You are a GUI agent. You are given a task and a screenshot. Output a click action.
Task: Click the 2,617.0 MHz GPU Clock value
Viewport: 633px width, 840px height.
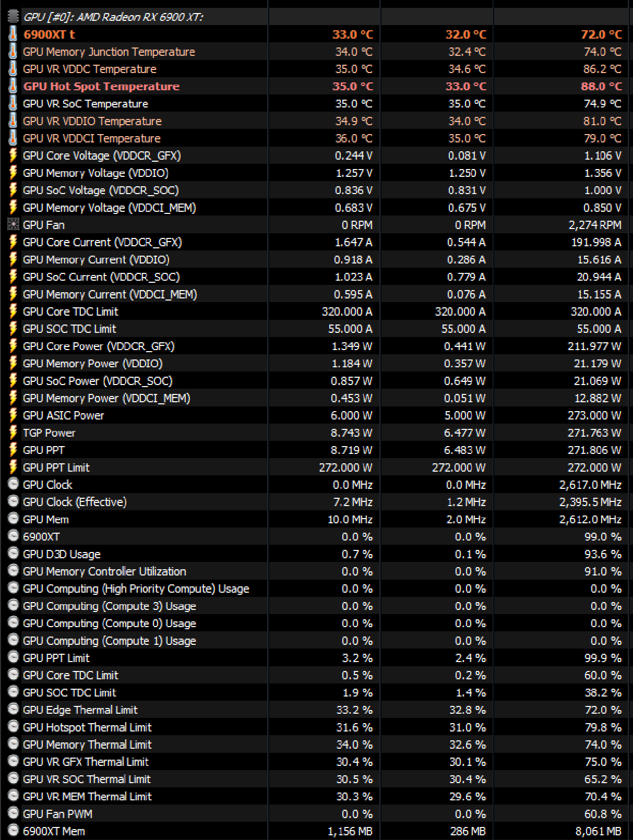point(590,485)
